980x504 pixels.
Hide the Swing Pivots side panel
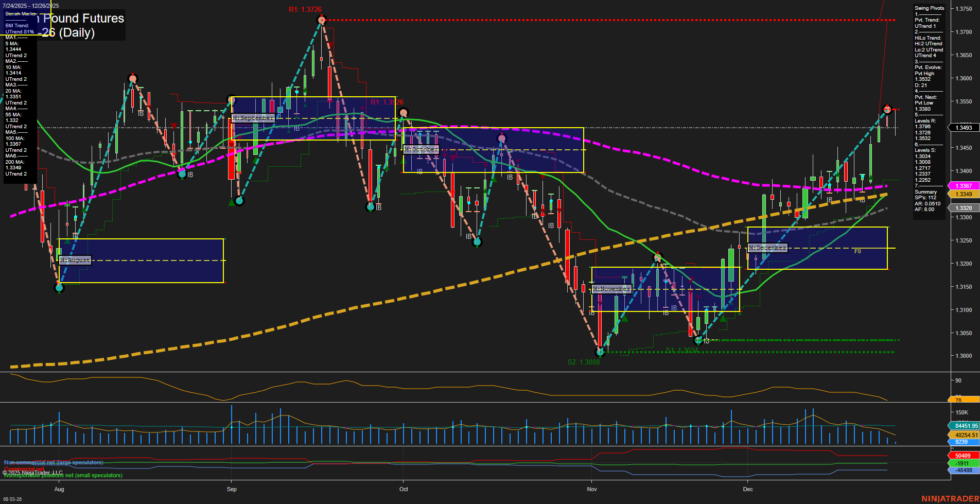930,8
